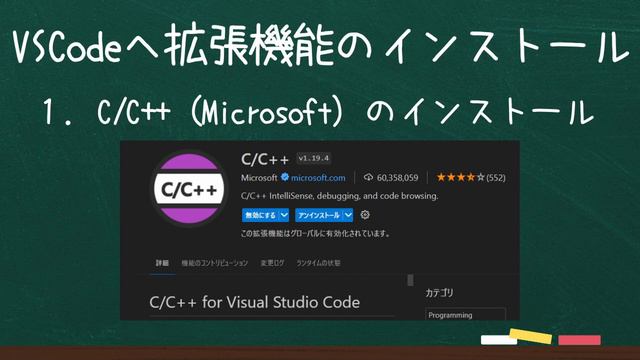Open the extension settings gear icon

coord(365,215)
